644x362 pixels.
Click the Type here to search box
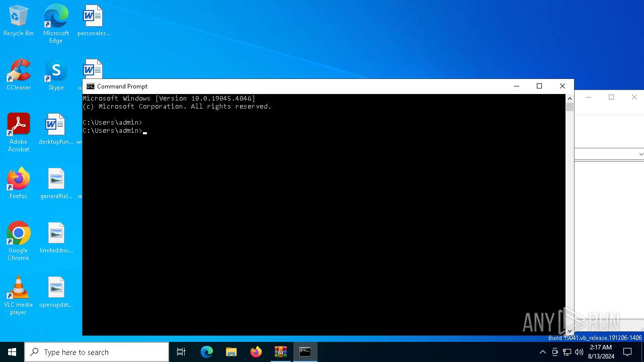(97, 352)
